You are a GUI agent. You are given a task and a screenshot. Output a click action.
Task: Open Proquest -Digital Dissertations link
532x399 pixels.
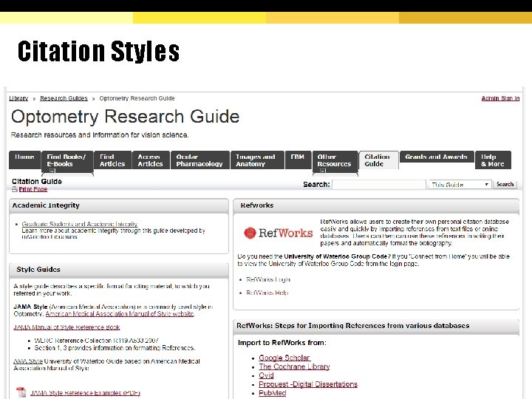click(308, 384)
